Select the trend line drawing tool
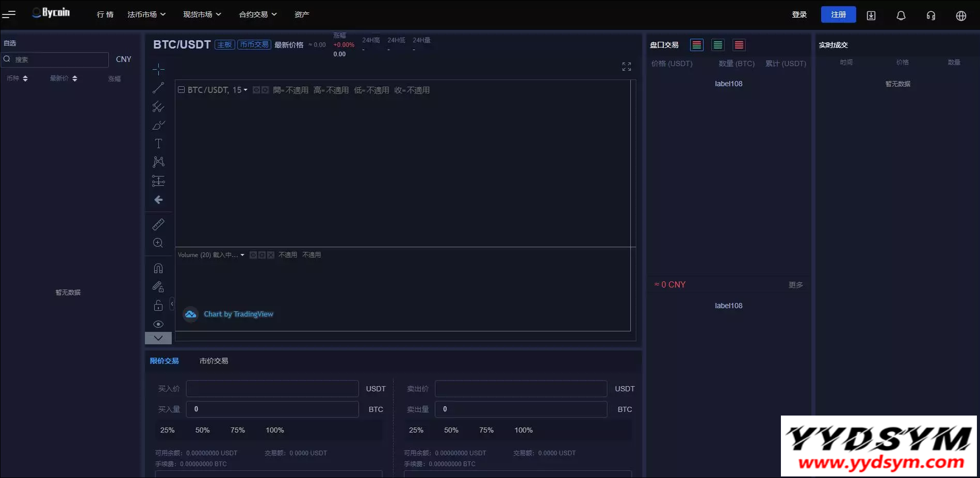The height and width of the screenshot is (478, 980). pos(158,88)
